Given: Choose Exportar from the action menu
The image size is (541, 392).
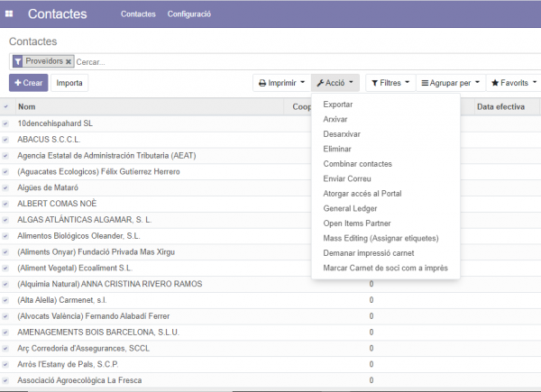Looking at the screenshot, I should (338, 105).
